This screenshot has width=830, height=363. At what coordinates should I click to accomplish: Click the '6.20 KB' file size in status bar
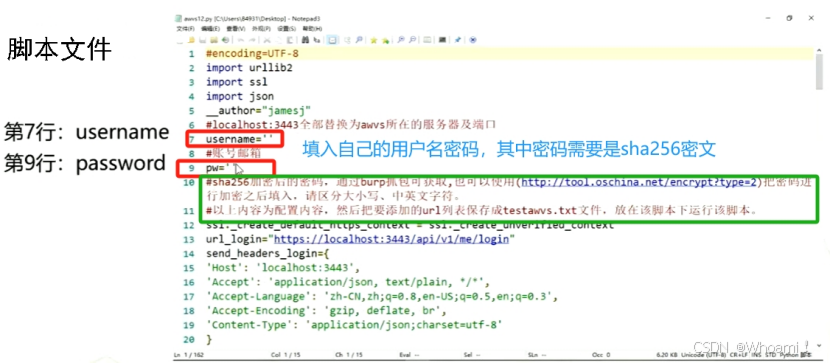click(667, 355)
